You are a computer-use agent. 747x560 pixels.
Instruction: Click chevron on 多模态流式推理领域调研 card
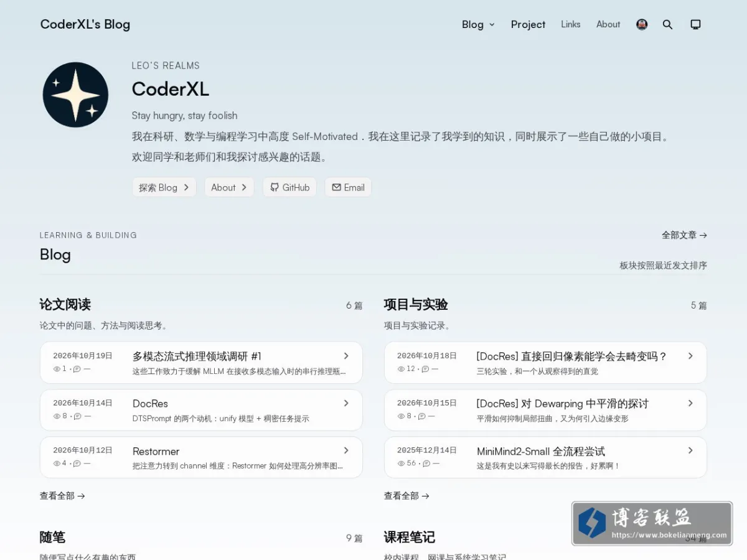pyautogui.click(x=346, y=356)
